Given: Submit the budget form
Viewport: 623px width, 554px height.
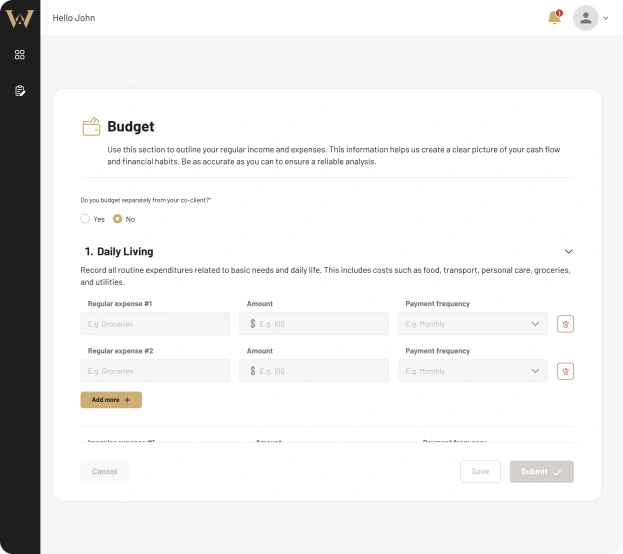Looking at the screenshot, I should click(x=541, y=471).
